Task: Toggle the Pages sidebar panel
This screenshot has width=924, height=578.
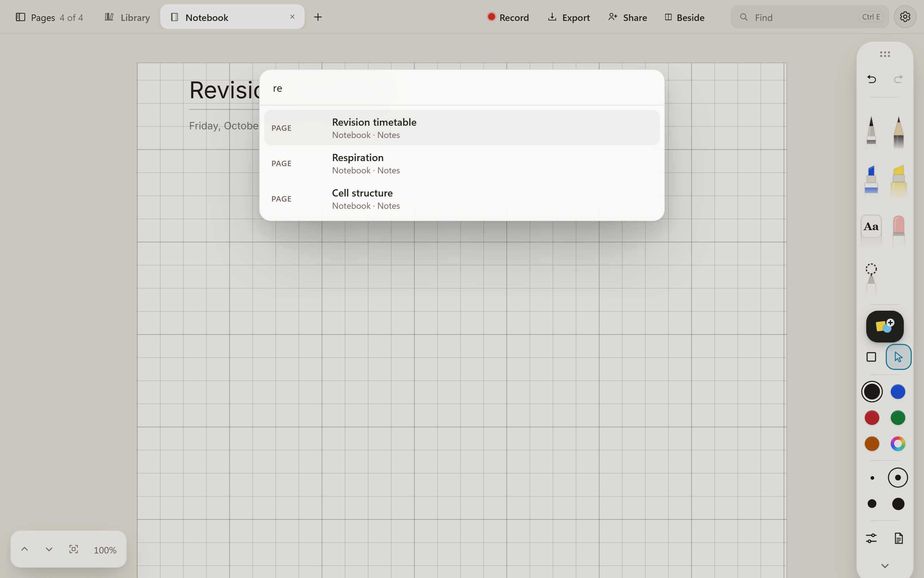Action: coord(49,17)
